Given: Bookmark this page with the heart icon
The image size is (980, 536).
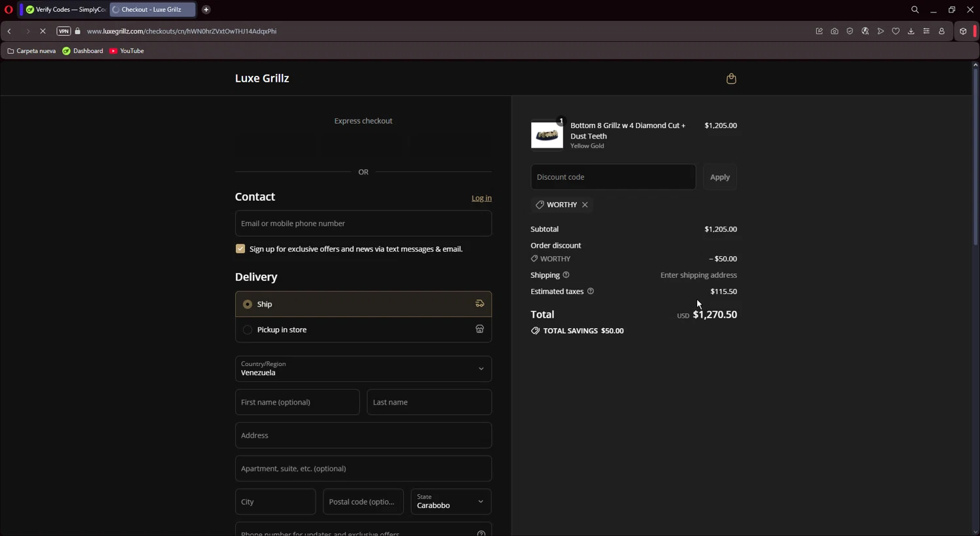Looking at the screenshot, I should pos(896,31).
